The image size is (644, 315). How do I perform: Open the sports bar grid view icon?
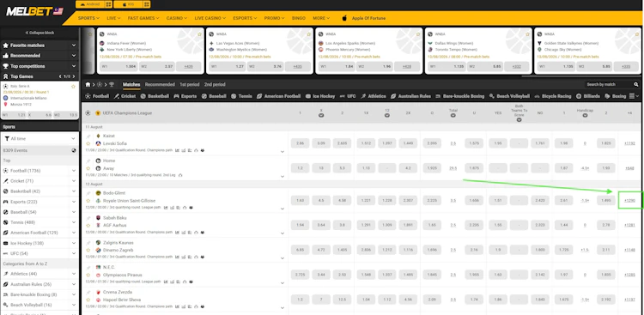pos(632,96)
